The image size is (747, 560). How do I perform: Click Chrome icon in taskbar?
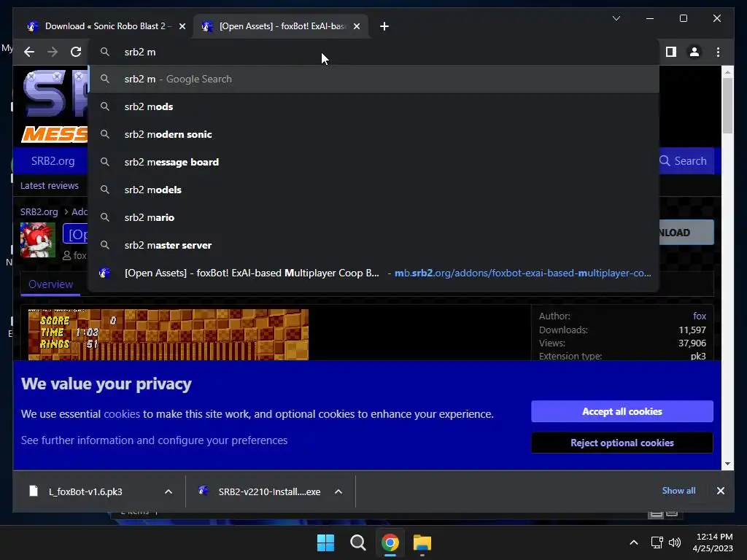[x=390, y=542]
